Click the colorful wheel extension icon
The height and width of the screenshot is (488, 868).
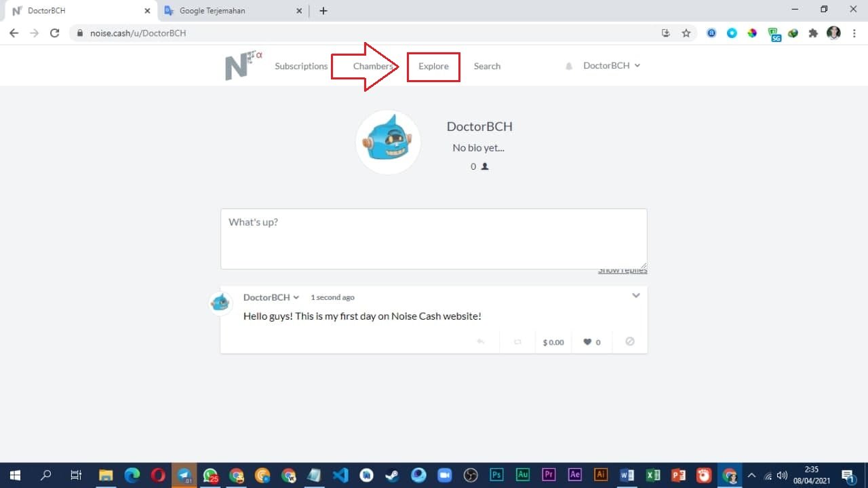tap(752, 33)
